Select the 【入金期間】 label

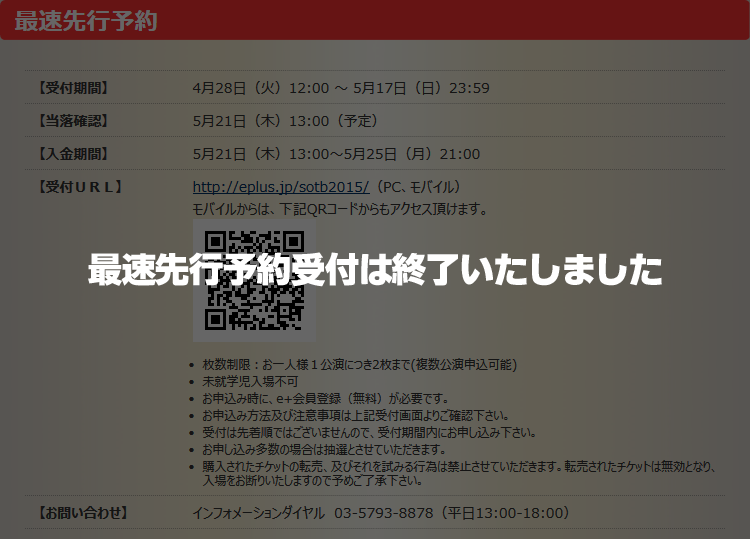73,154
